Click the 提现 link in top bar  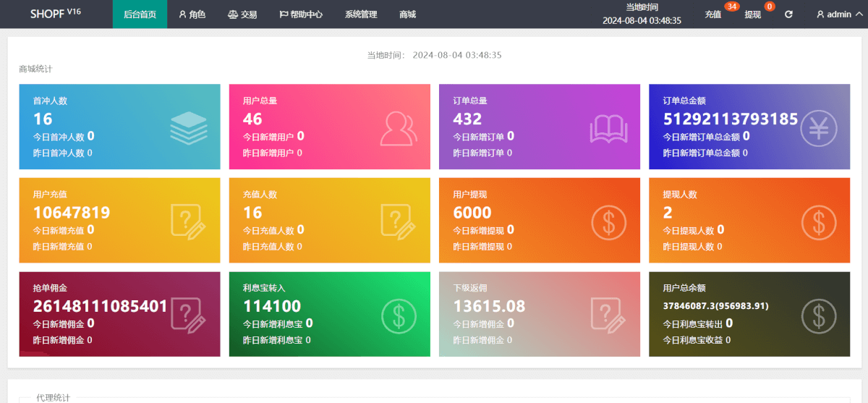(x=753, y=14)
